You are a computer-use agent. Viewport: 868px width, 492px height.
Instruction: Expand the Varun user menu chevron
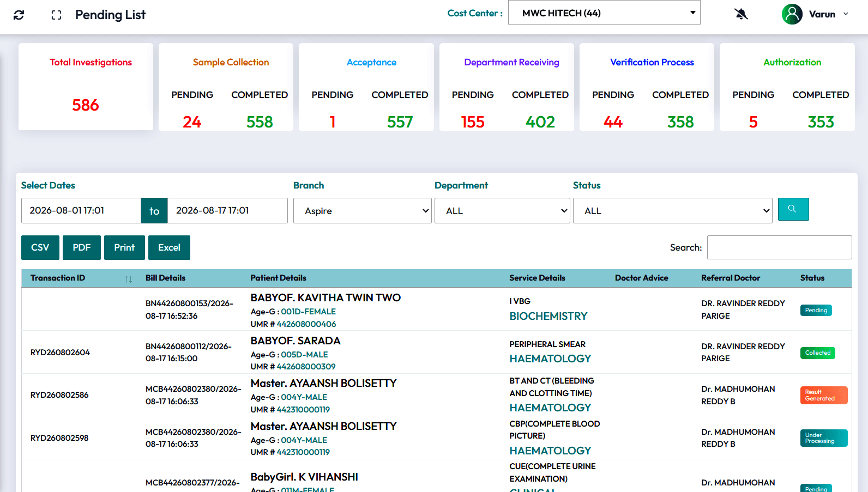tap(846, 14)
